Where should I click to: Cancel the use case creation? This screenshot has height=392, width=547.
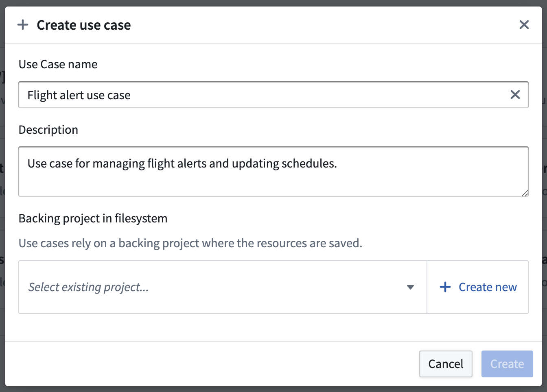(x=446, y=364)
